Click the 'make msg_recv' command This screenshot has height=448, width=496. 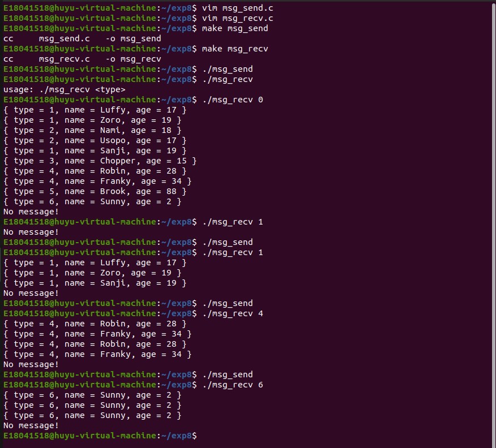pos(235,49)
